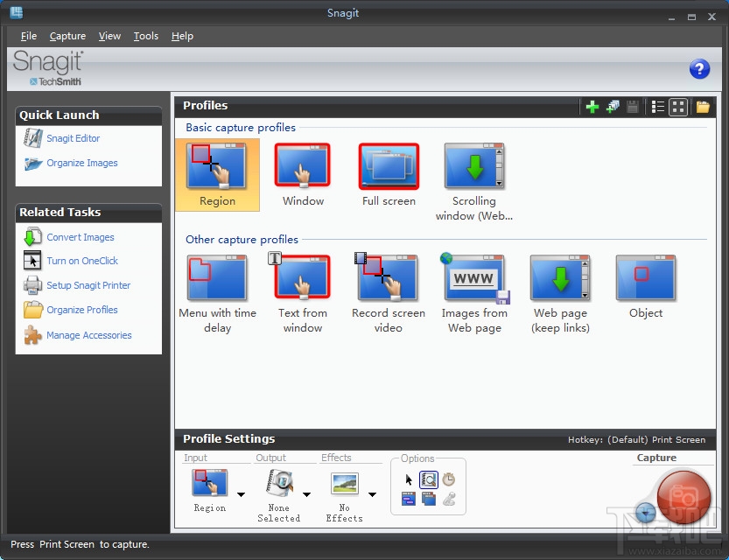Select the Scrolling window capture profile
This screenshot has width=729, height=560.
point(474,182)
